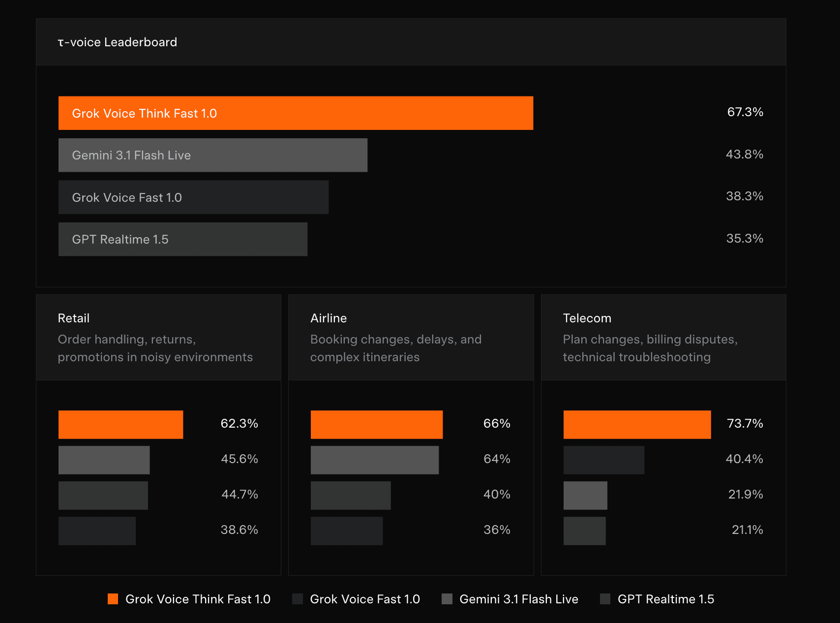This screenshot has width=840, height=623.
Task: Select the Airline section label
Action: point(329,318)
